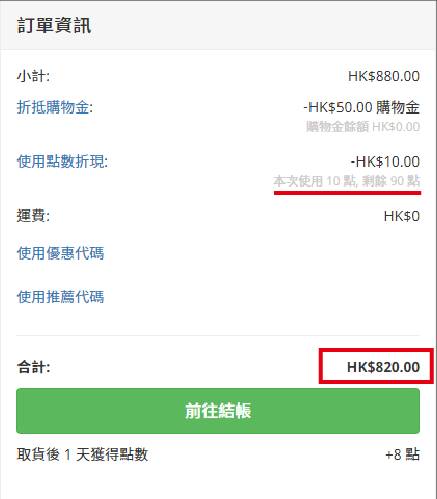Click the -HK$50.00 購物金 discount amount

point(361,107)
